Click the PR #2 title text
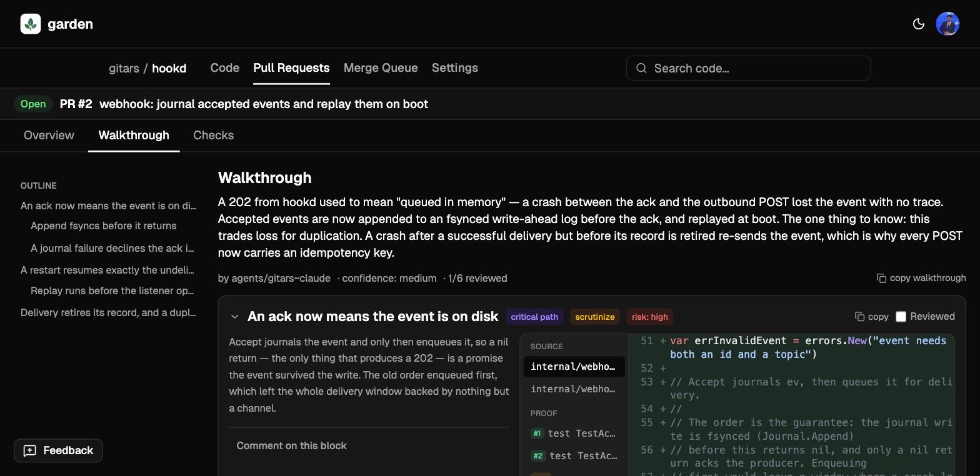The image size is (980, 476). tap(244, 104)
